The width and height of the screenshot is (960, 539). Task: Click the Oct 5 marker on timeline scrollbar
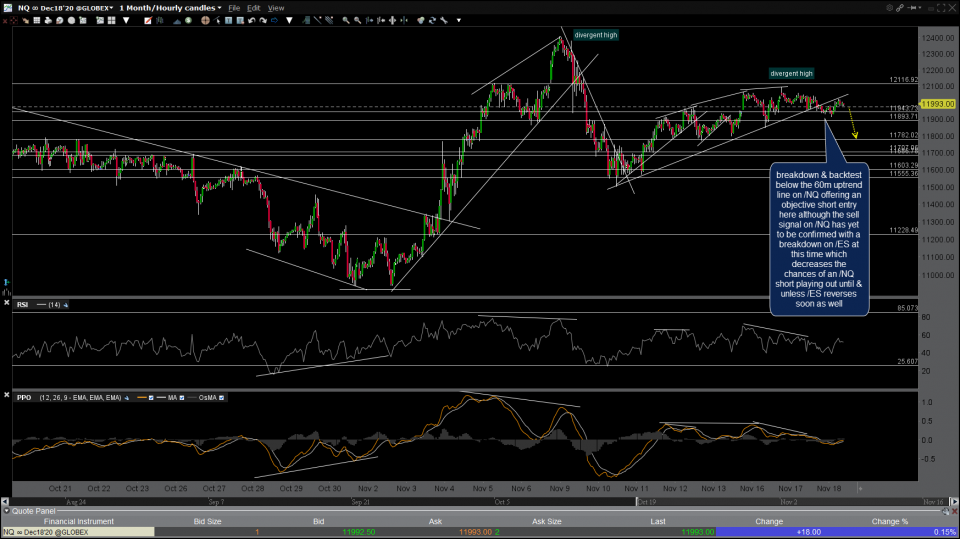(x=502, y=502)
